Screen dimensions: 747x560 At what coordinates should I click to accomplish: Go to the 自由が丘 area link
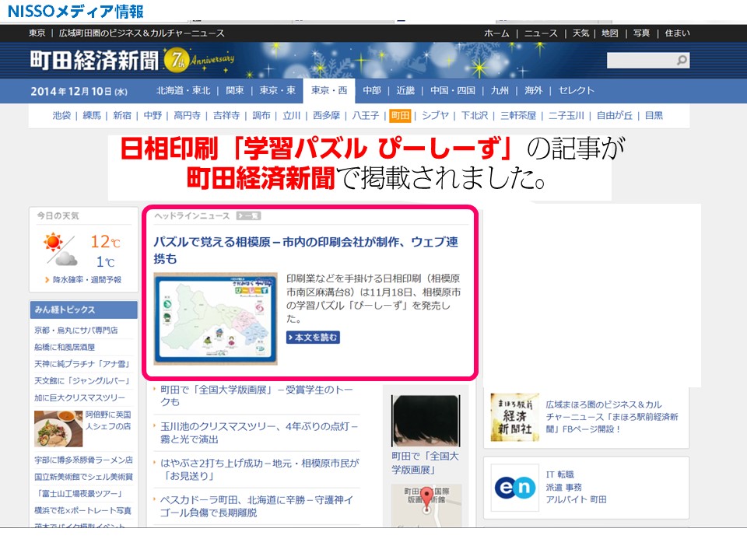click(615, 116)
